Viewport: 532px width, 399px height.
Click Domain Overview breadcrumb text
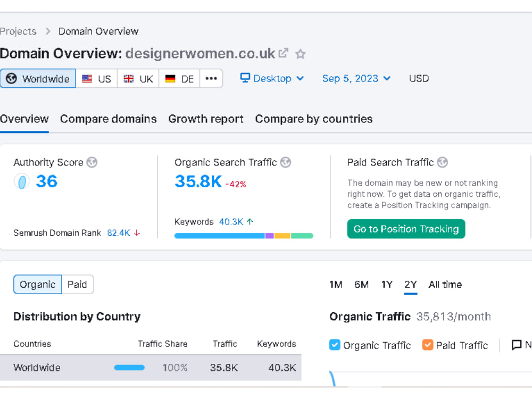tap(98, 31)
